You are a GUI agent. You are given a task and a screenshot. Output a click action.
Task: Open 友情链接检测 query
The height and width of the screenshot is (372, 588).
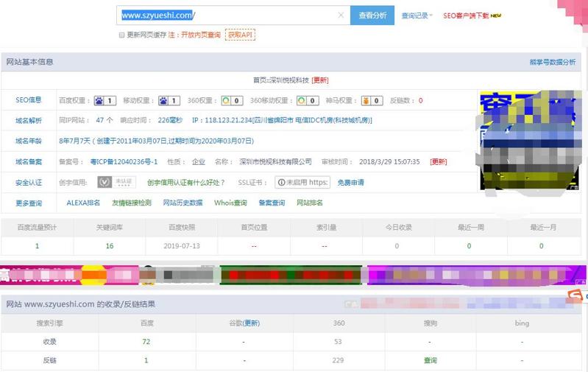coord(132,203)
